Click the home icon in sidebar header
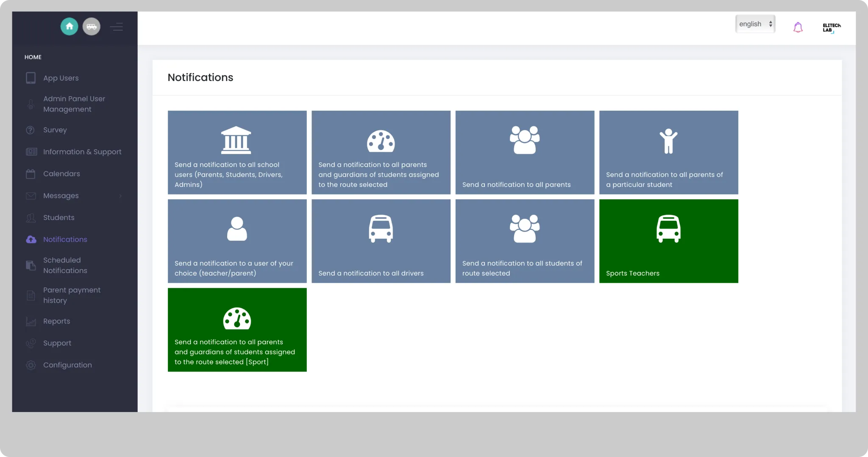Screen dimensions: 868x457 [x=69, y=26]
